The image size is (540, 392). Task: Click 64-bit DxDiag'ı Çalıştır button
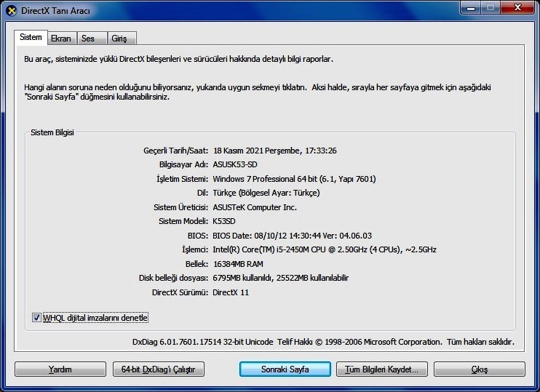tap(159, 369)
